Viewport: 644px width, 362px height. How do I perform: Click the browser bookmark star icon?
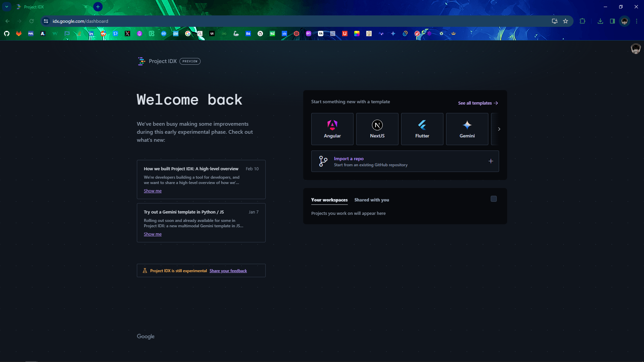565,21
